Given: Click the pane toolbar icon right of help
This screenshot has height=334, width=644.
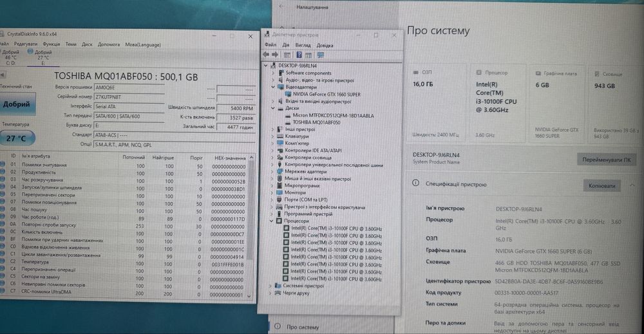Looking at the screenshot, I should pyautogui.click(x=308, y=55).
